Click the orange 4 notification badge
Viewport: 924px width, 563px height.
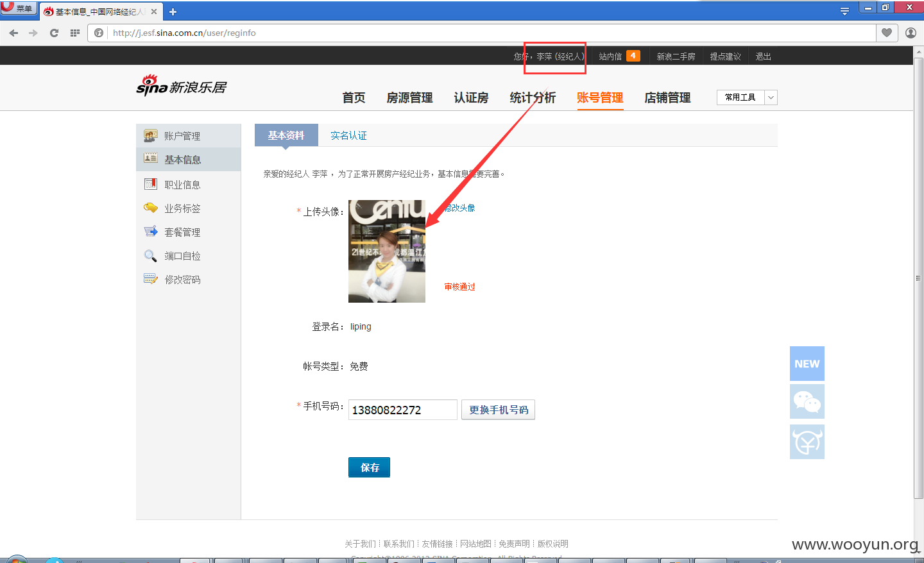click(633, 56)
